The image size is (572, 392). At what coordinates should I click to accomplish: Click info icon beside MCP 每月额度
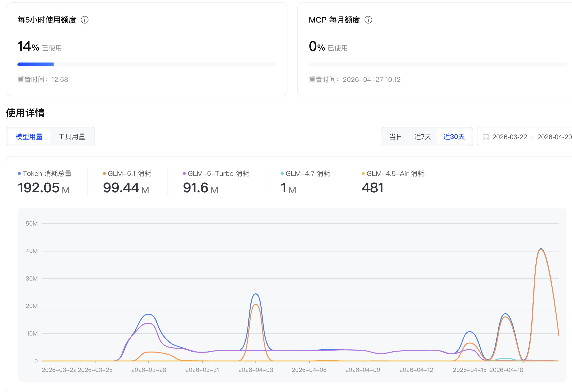(368, 20)
